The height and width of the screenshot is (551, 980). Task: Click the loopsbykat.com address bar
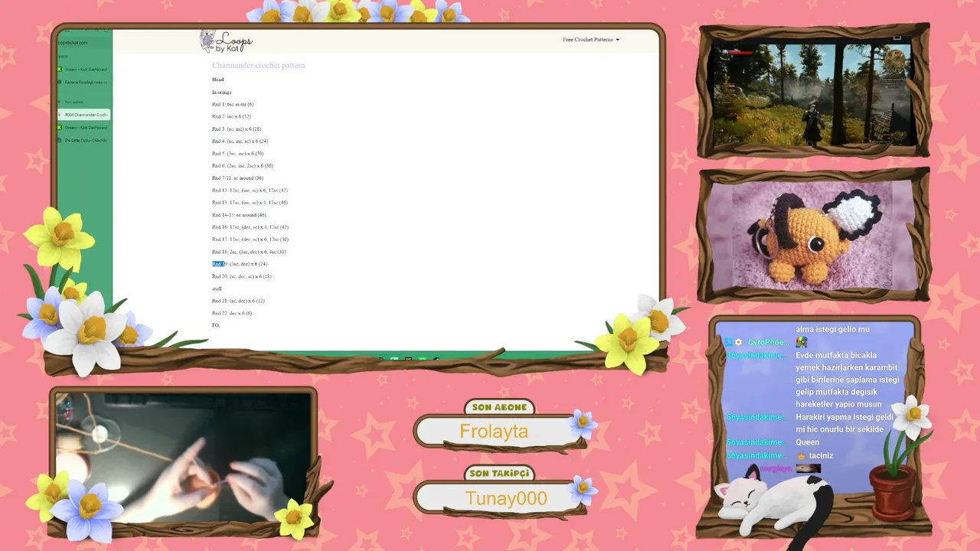click(83, 43)
